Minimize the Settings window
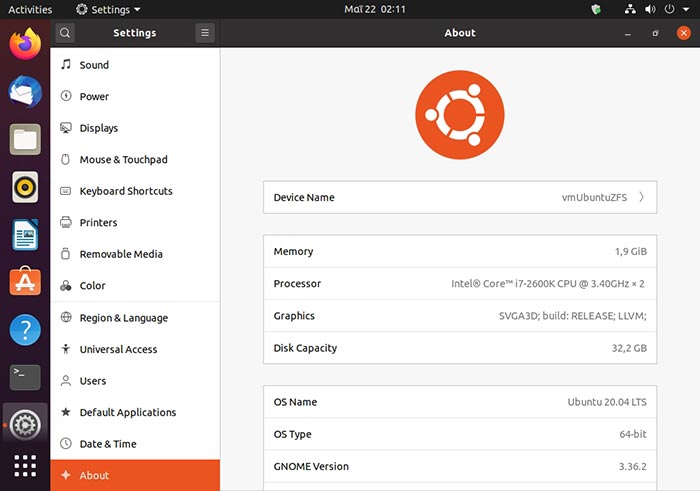 click(x=628, y=33)
